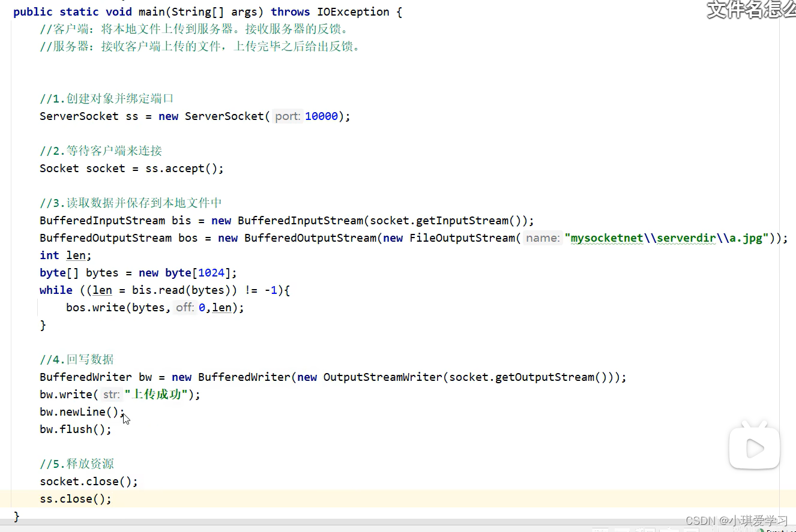Click the 'port:' parameter hint
This screenshot has height=532, width=796.
(288, 116)
